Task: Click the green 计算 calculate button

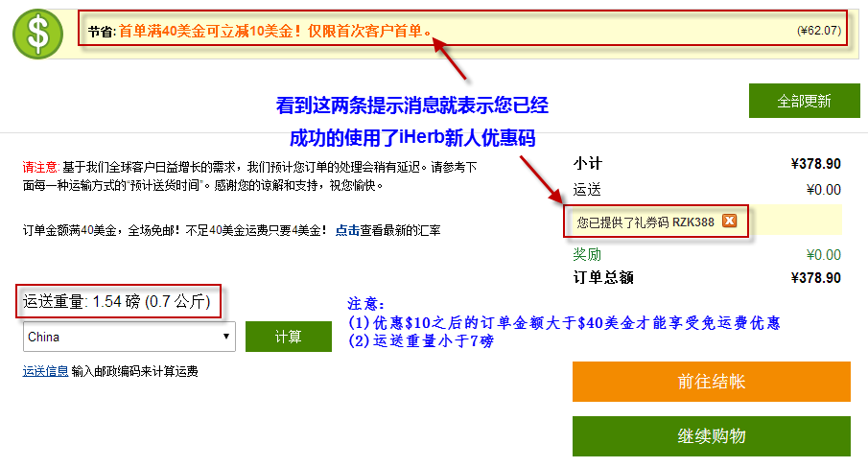Action: [x=289, y=337]
